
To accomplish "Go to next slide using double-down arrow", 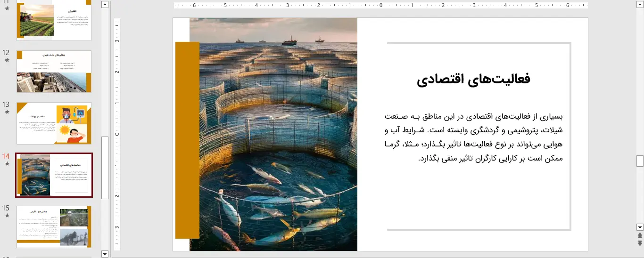I will tap(640, 243).
